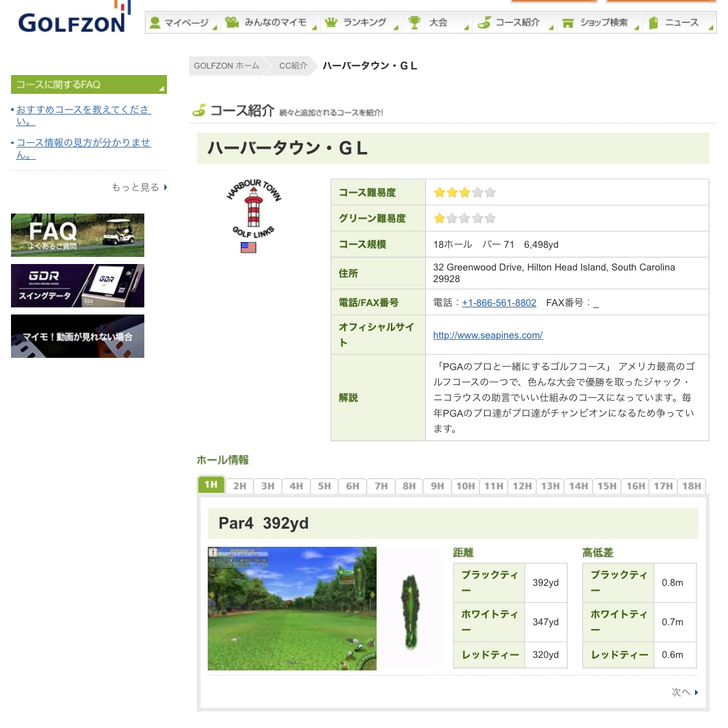This screenshot has width=728, height=728.
Task: Select the 10H hole tab
Action: (466, 485)
